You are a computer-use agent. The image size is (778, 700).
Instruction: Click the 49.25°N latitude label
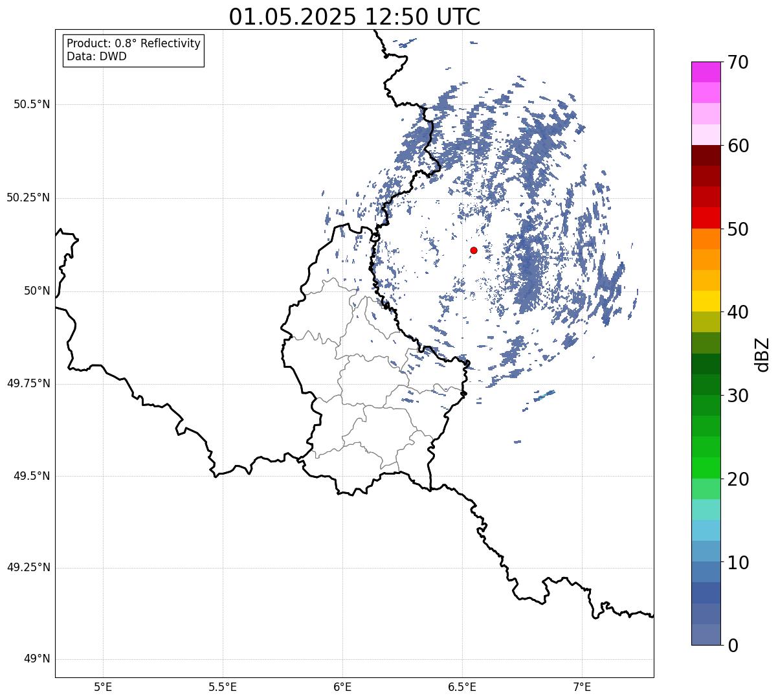[28, 567]
